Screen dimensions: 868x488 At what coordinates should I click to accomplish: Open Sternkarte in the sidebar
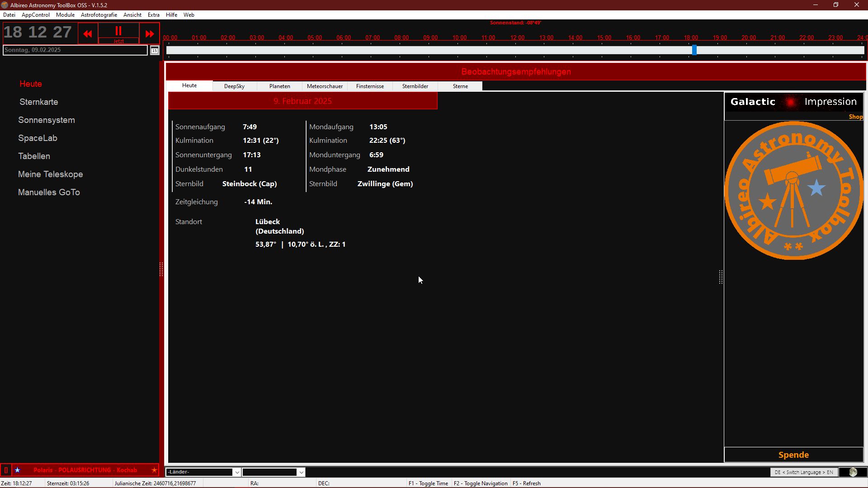pos(39,102)
